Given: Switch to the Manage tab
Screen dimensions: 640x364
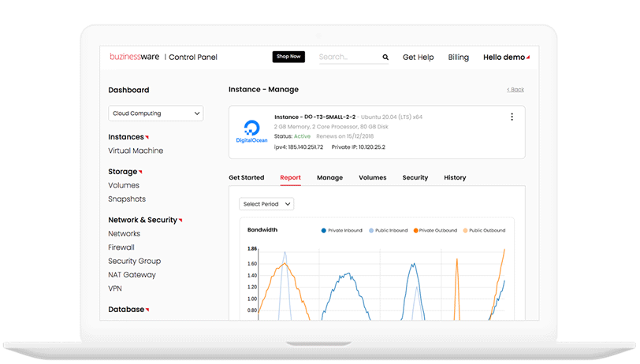Looking at the screenshot, I should [x=329, y=178].
